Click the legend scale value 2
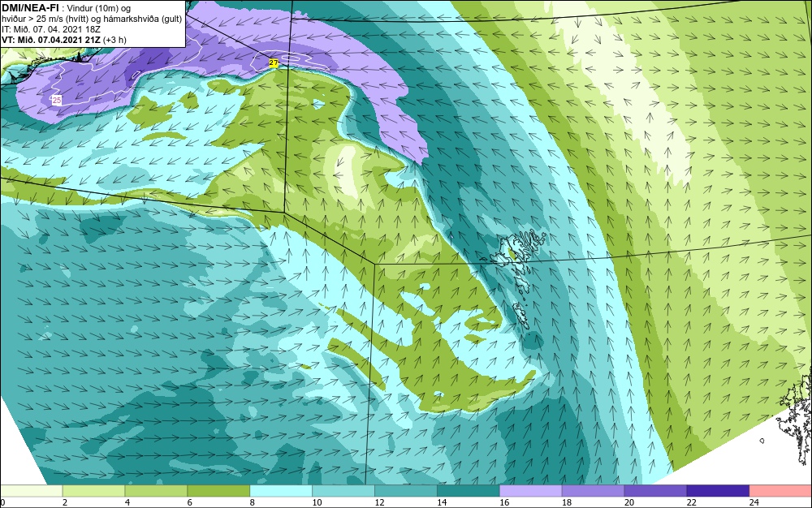812x508 pixels. pos(65,502)
